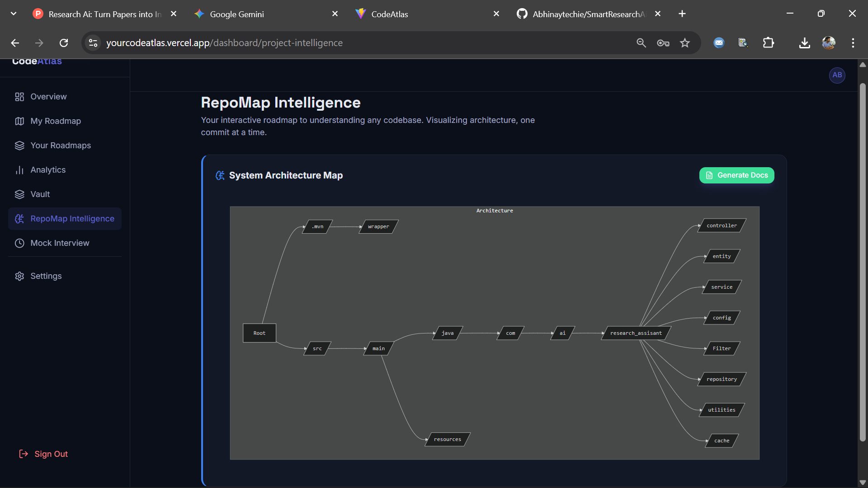Select Overview in the sidebar

(48, 96)
